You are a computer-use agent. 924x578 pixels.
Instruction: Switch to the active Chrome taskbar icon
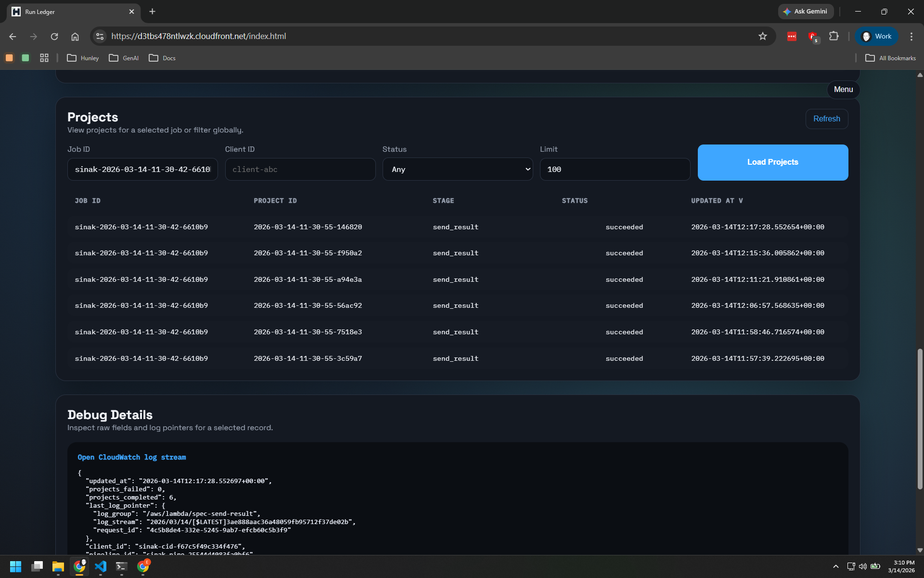[x=79, y=566]
